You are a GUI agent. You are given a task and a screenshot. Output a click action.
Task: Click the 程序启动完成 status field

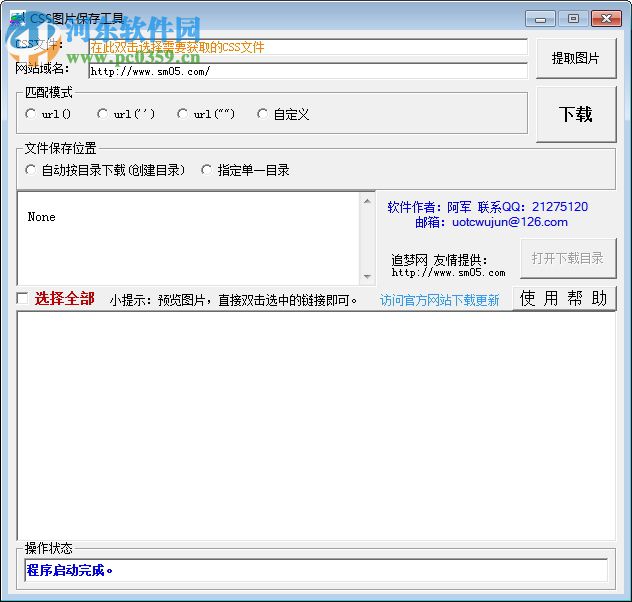click(x=316, y=570)
